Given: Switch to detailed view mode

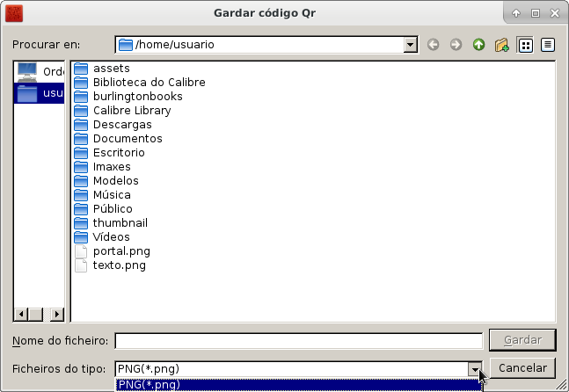Looking at the screenshot, I should pyautogui.click(x=548, y=45).
